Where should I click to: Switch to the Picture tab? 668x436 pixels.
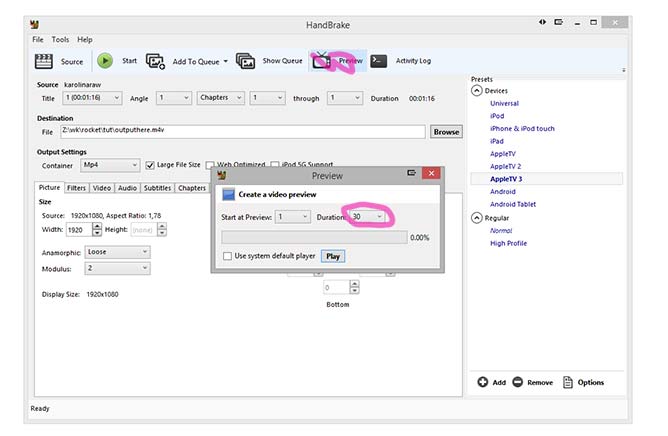pyautogui.click(x=49, y=188)
